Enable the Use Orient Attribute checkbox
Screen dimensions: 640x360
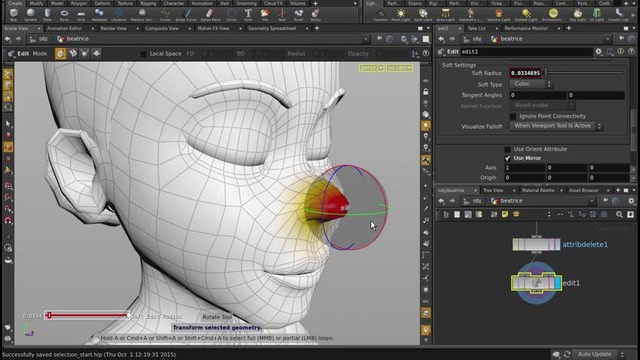pyautogui.click(x=507, y=149)
